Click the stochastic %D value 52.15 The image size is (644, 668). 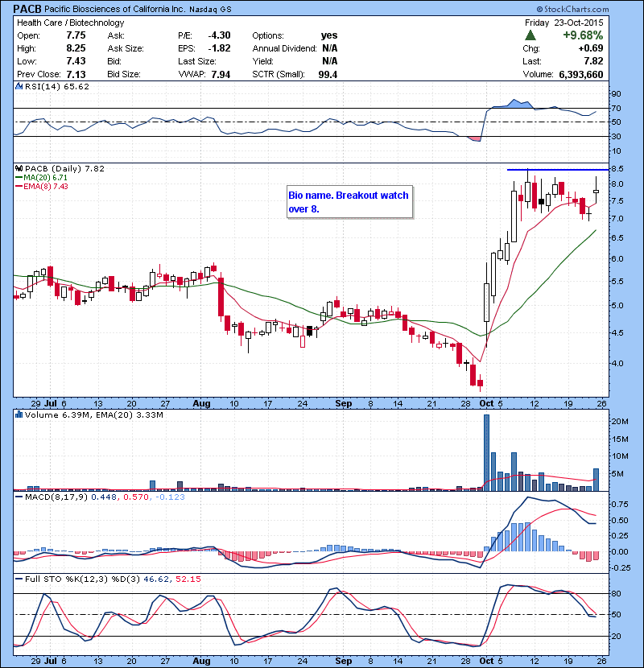coord(188,579)
